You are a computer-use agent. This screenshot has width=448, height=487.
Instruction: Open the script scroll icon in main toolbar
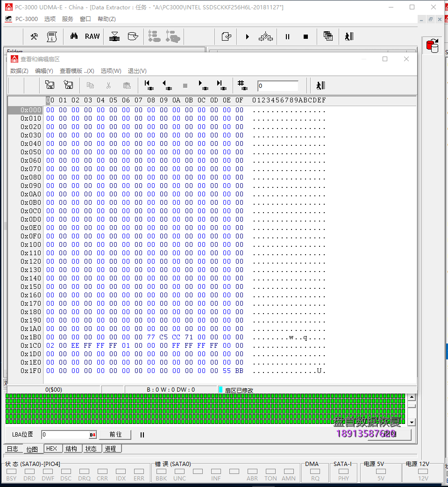click(51, 36)
